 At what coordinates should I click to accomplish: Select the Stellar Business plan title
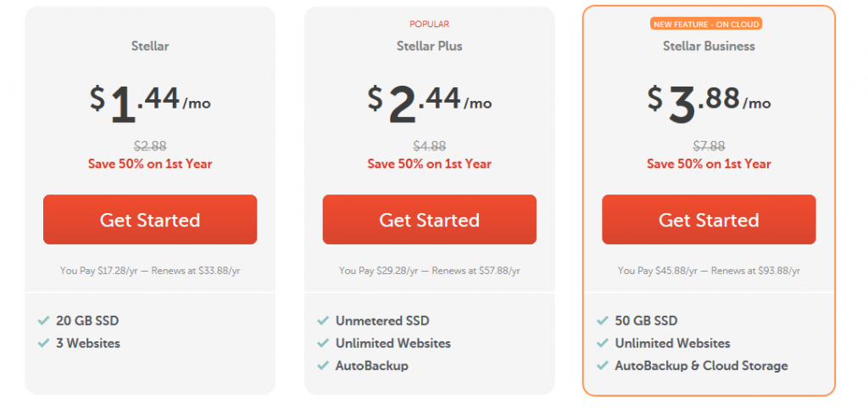click(x=709, y=46)
